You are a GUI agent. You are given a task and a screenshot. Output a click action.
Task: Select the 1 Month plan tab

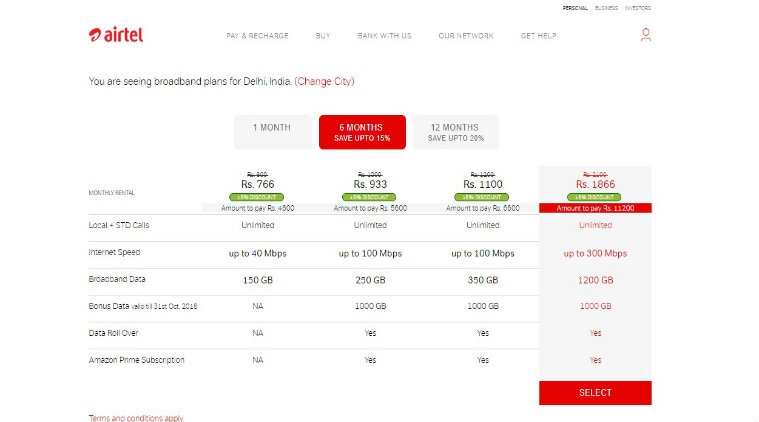point(273,132)
